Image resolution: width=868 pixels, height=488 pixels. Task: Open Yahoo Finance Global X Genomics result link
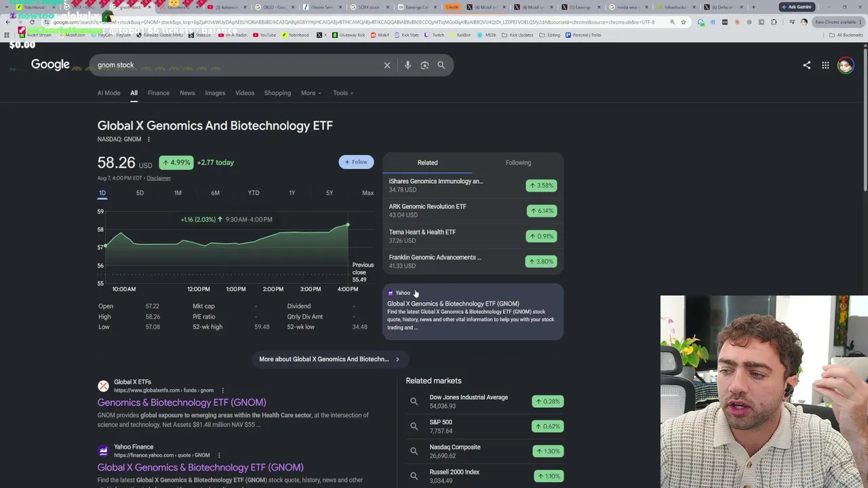tap(200, 468)
